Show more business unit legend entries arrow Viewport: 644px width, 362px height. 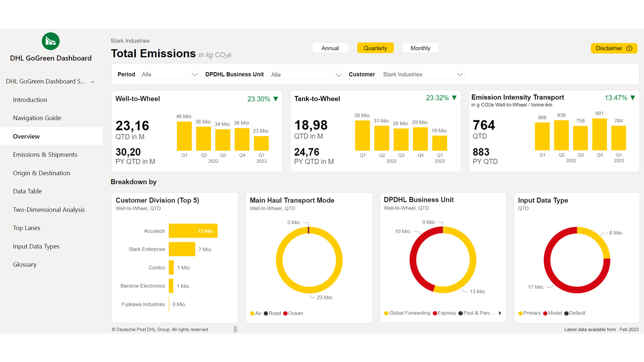coord(500,313)
